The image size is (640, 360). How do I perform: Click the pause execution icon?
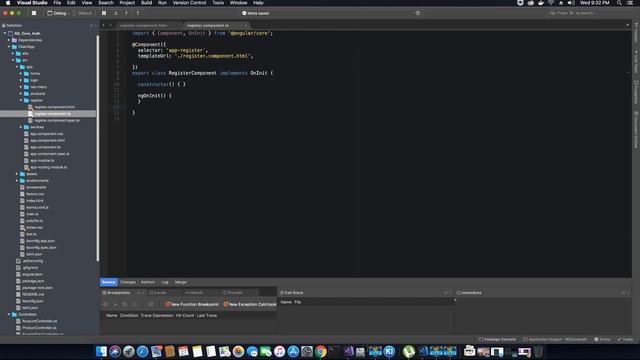click(104, 13)
